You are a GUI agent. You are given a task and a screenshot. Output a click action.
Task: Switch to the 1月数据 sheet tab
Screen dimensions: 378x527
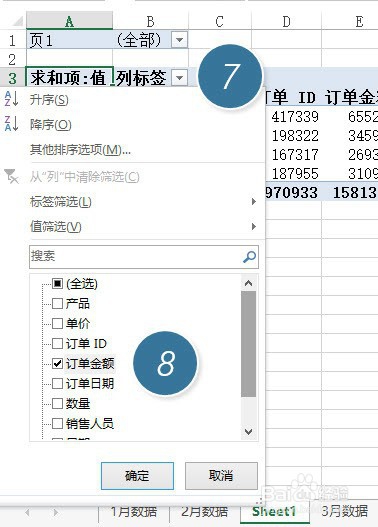pyautogui.click(x=134, y=512)
